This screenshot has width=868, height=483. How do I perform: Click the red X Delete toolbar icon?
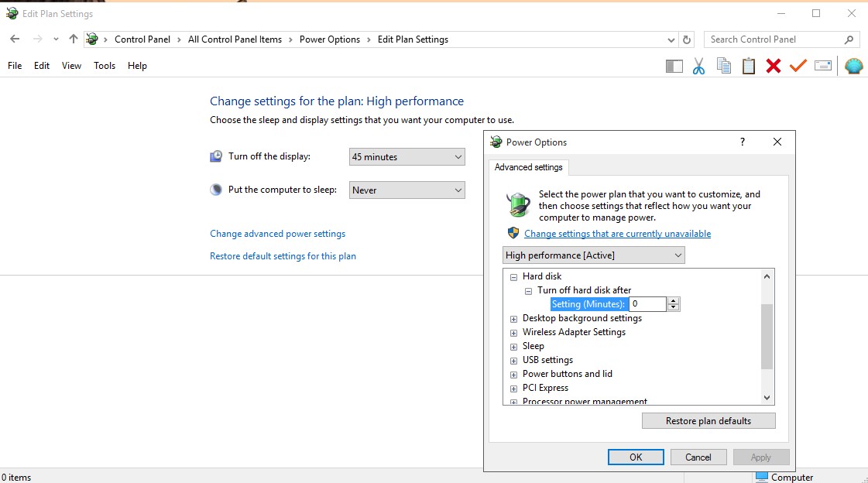pos(774,66)
